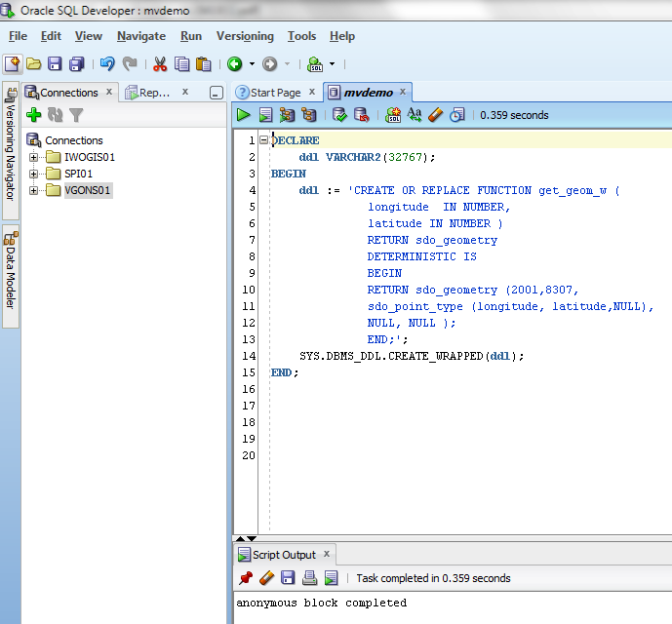Expand the IWOGIS01 connection node
This screenshot has height=624, width=672.
point(34,157)
